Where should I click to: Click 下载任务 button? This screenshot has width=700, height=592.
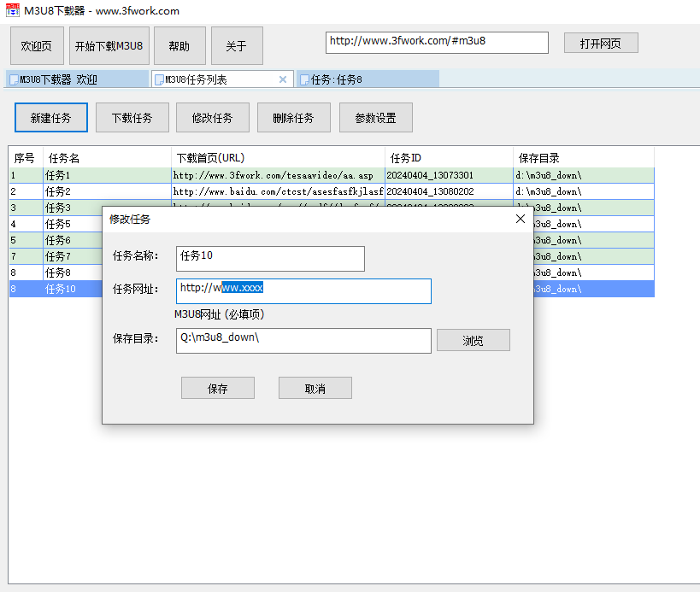[132, 118]
